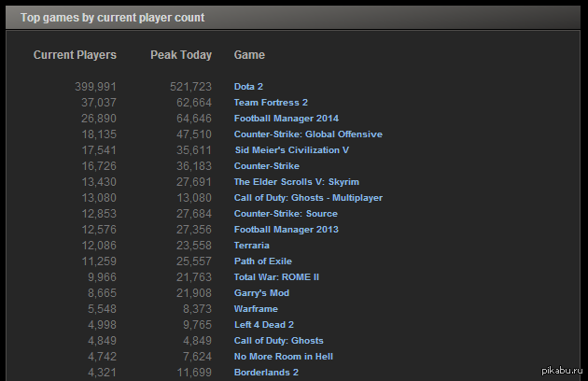The width and height of the screenshot is (588, 381).
Task: Click current players value 9,966
Action: point(102,277)
